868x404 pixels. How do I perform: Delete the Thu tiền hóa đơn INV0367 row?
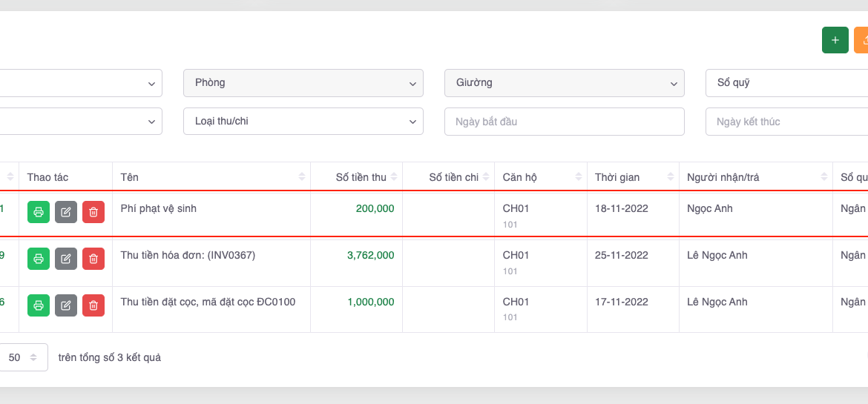coord(93,259)
